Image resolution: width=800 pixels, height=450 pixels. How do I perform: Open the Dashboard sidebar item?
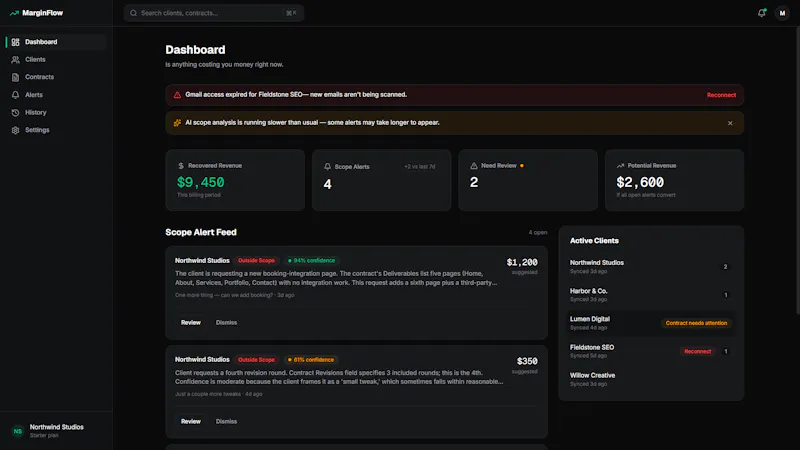click(x=56, y=42)
